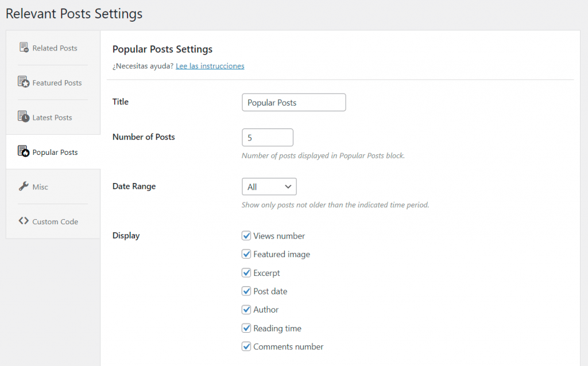The image size is (588, 366).
Task: Click the Related Posts sidebar icon
Action: [x=24, y=47]
